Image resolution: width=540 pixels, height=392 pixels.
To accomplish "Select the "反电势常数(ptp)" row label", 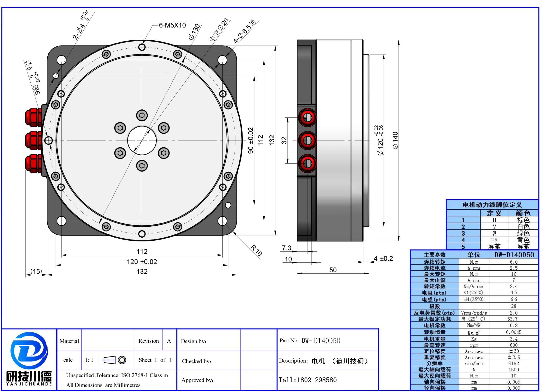I will tap(434, 313).
